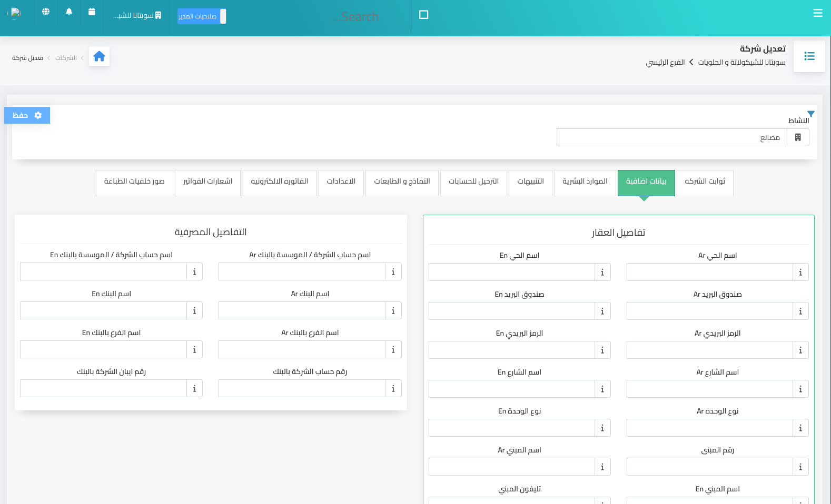Image resolution: width=831 pixels, height=504 pixels.
Task: Click info icon for اسم حساب الشركة En
Action: click(x=194, y=271)
